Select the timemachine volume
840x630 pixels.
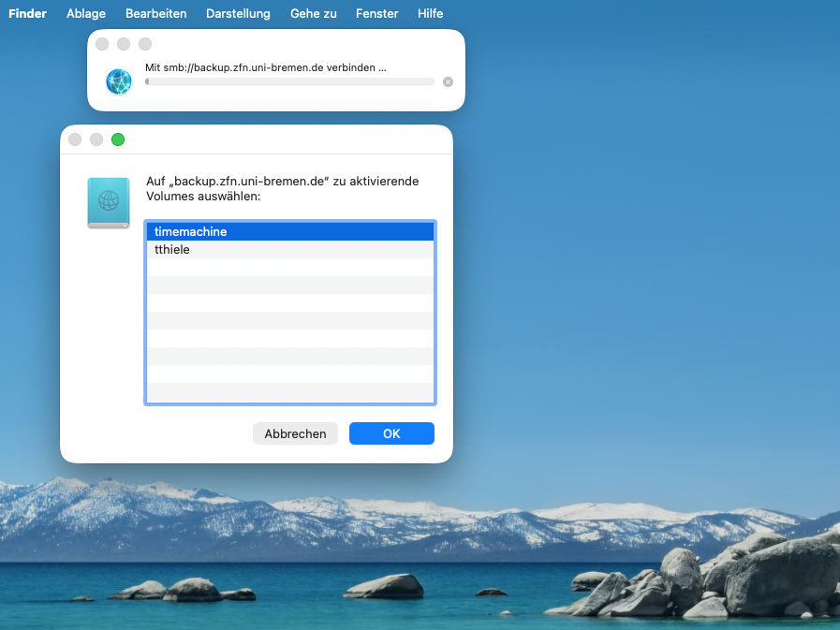pyautogui.click(x=289, y=231)
